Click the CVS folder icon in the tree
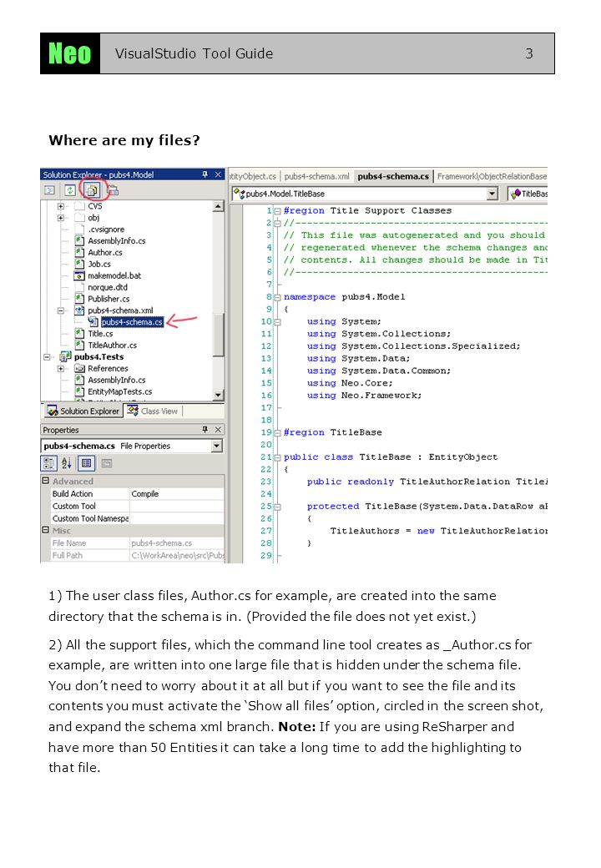Viewport: 601px width, 868px height. pos(79,206)
